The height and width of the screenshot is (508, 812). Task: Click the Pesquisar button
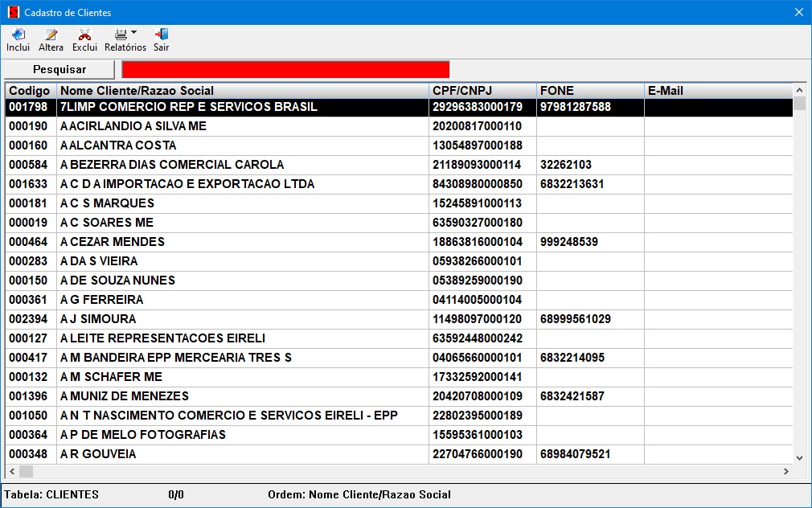[x=59, y=69]
